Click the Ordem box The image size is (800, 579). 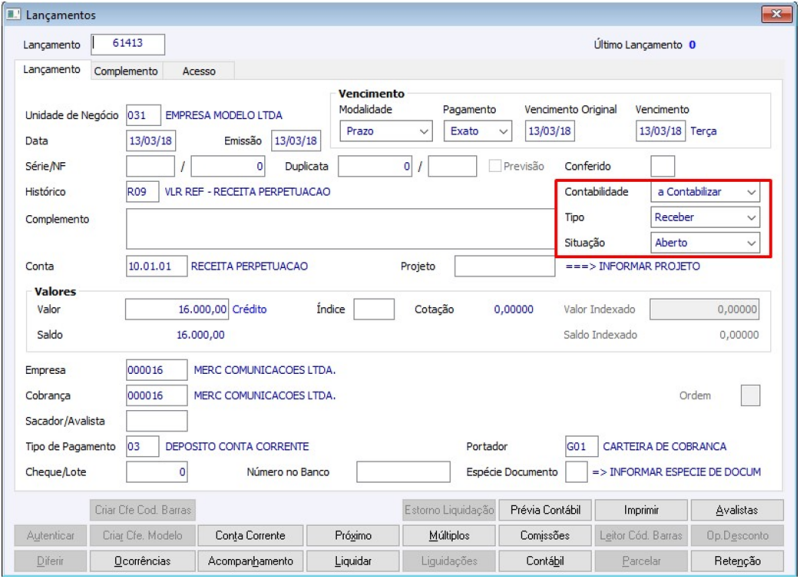(x=750, y=396)
